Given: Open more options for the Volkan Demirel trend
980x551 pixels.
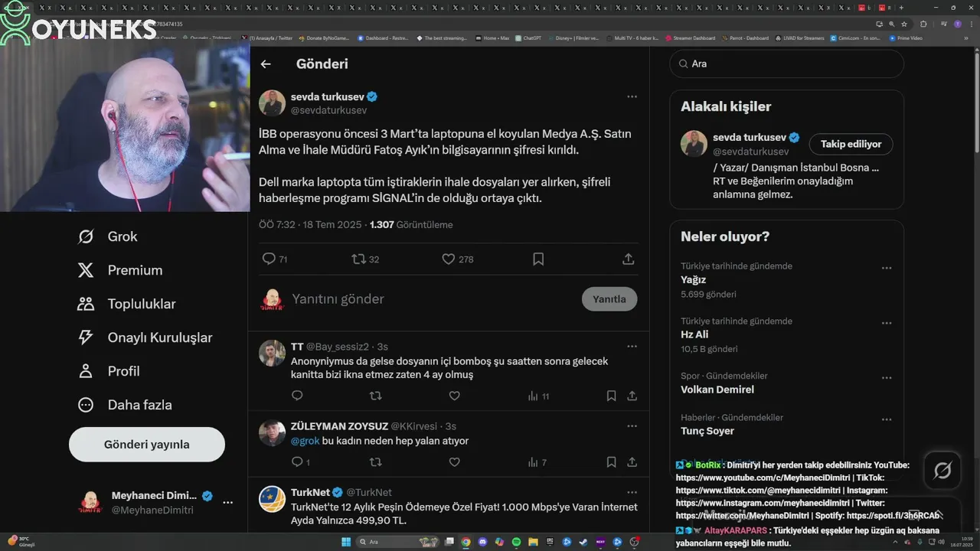Looking at the screenshot, I should (x=886, y=378).
